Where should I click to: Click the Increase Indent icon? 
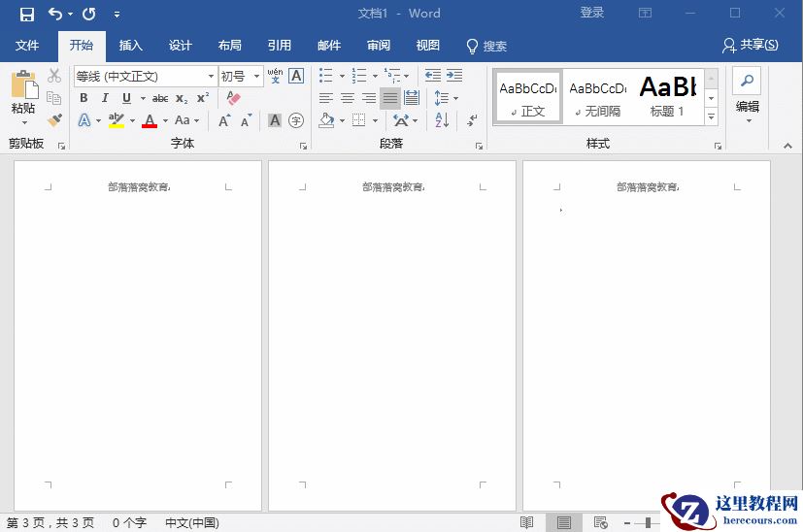click(454, 76)
